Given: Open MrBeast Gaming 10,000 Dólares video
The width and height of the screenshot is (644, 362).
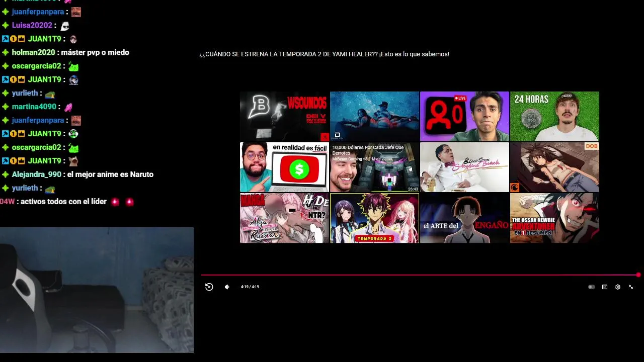Looking at the screenshot, I should tap(374, 167).
